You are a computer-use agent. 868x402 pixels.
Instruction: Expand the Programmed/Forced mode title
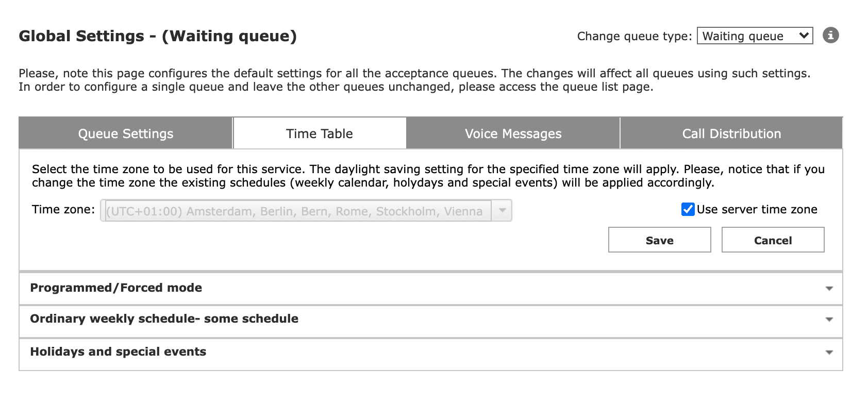point(116,288)
